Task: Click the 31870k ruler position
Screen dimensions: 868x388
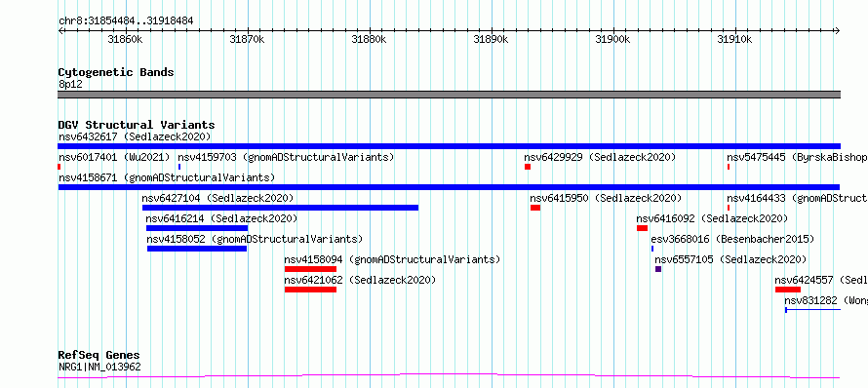Action: point(247,39)
